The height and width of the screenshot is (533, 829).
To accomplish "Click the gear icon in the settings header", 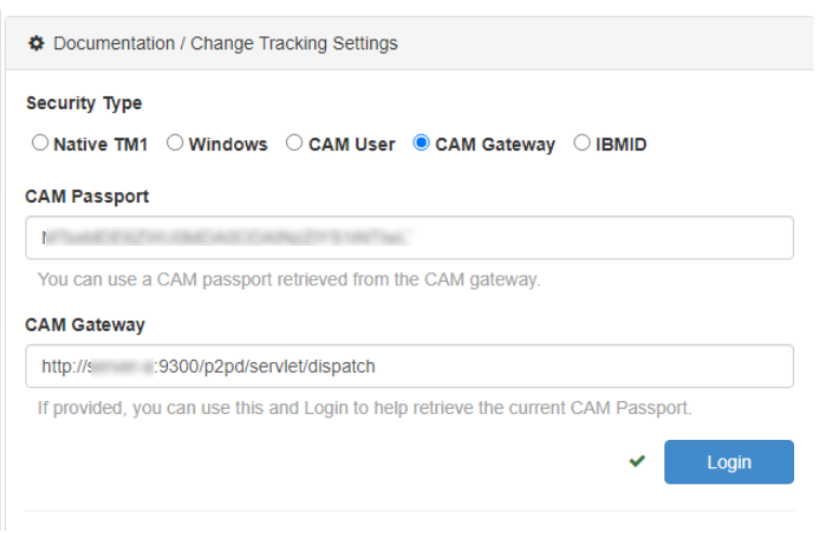I will [x=37, y=43].
